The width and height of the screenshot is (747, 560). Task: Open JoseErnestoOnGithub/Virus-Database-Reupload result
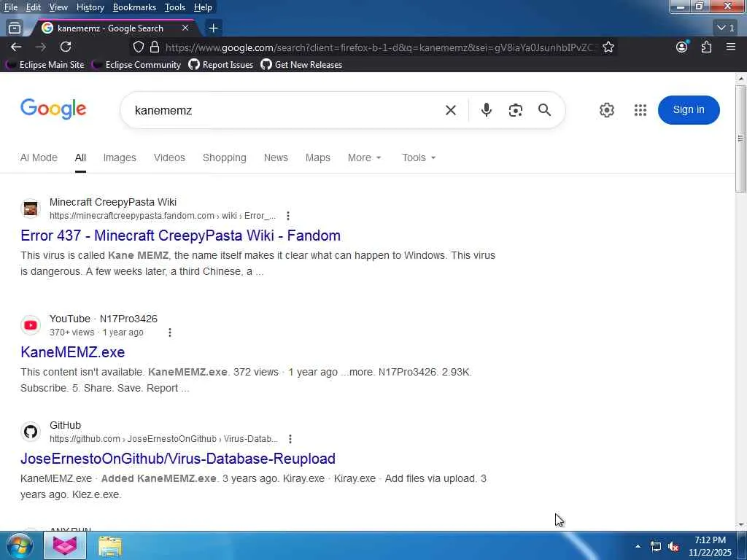click(x=178, y=458)
